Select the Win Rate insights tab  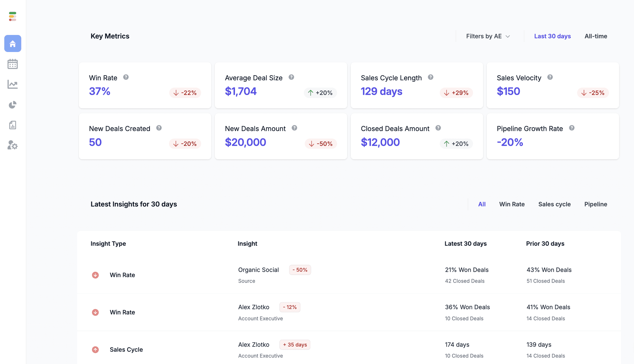pyautogui.click(x=512, y=204)
